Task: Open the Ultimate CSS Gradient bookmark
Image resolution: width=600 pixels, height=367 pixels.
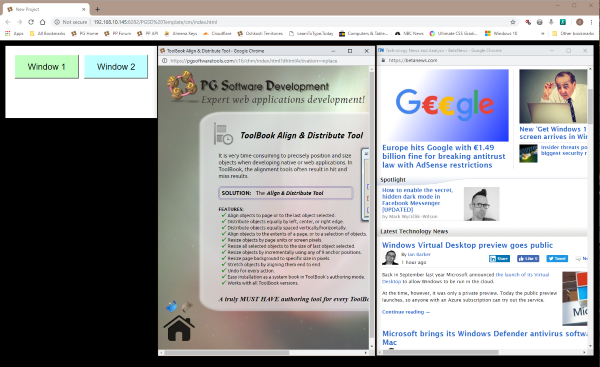Action: pyautogui.click(x=453, y=34)
